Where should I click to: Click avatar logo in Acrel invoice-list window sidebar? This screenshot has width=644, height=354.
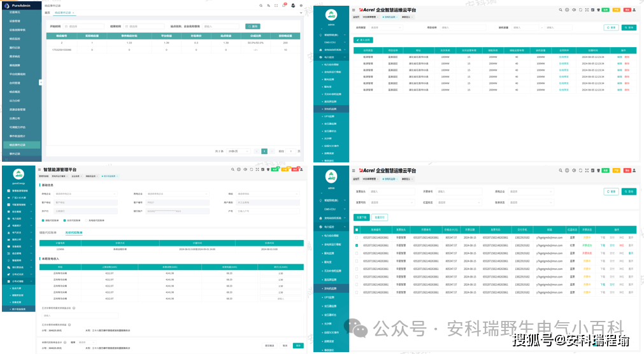tap(331, 176)
